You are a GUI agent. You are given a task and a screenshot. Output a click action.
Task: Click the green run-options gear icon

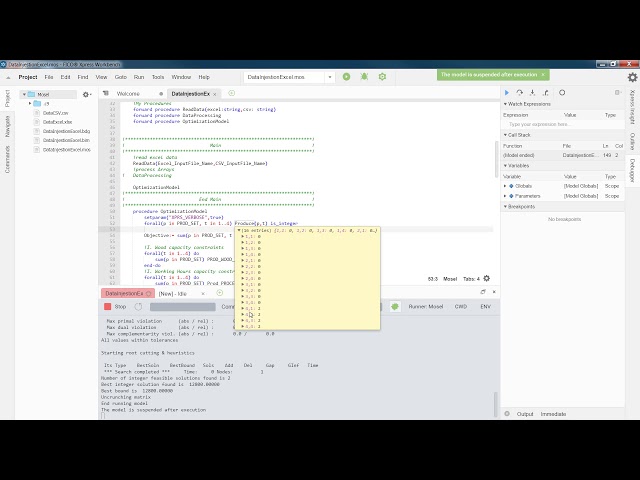pyautogui.click(x=382, y=77)
